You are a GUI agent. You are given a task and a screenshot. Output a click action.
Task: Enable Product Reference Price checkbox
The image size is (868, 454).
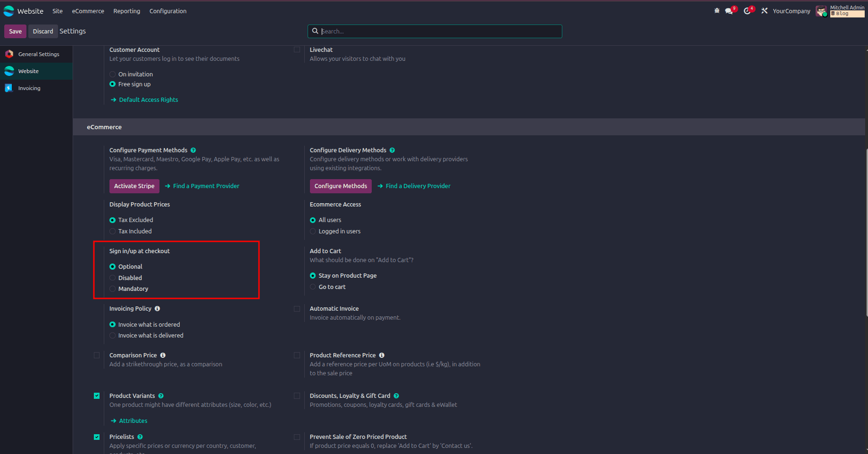(297, 355)
